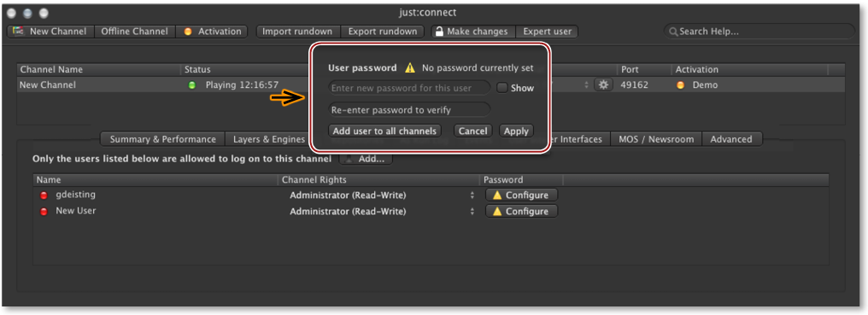Click red status dot next to gdeisting
Viewport: 868px width, 315px height.
tap(44, 195)
